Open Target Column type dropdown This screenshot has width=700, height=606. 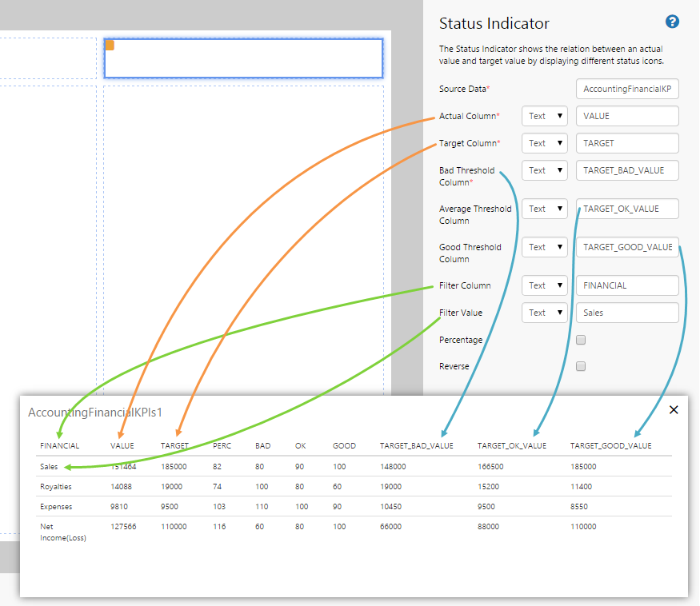[x=544, y=143]
